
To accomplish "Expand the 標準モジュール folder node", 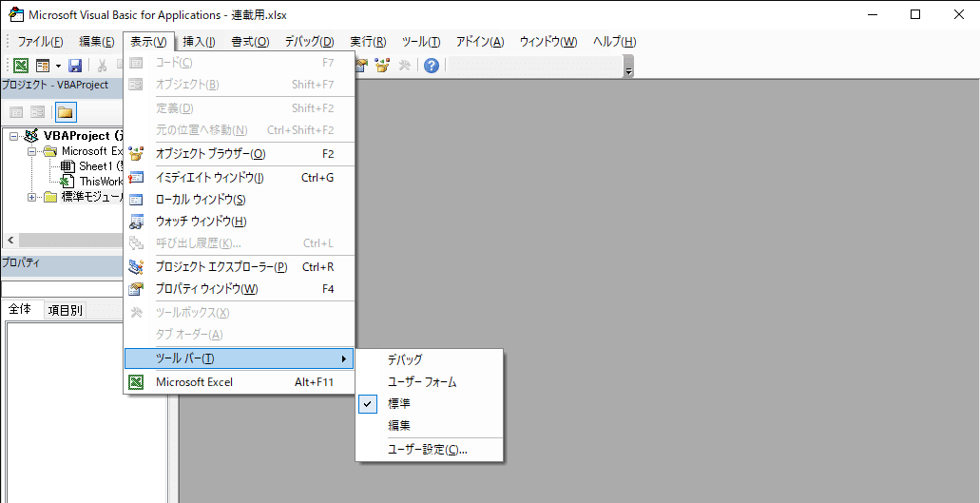I will 32,197.
